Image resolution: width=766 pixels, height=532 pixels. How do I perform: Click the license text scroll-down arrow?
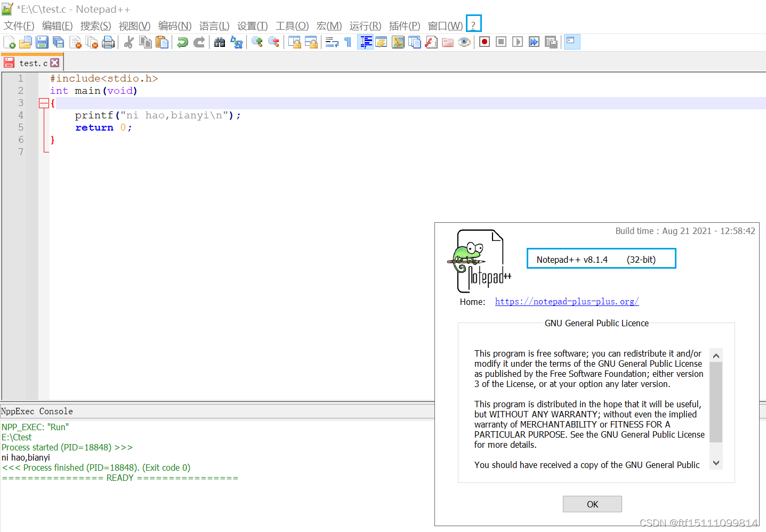click(x=716, y=463)
